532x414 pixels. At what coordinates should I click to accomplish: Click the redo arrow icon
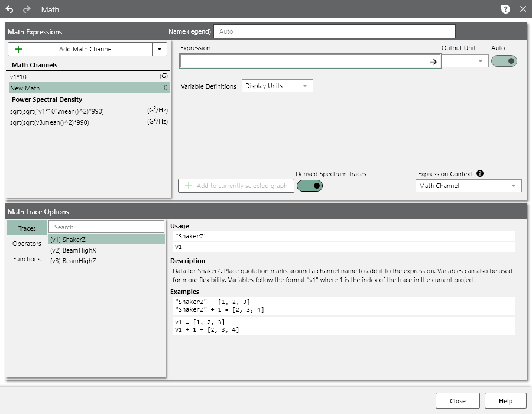coord(27,9)
